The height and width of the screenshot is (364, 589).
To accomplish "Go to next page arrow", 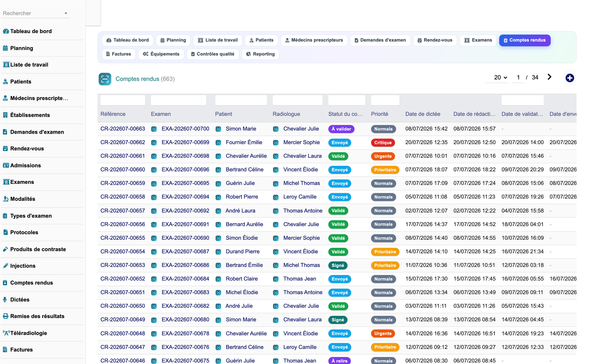I will pos(549,77).
